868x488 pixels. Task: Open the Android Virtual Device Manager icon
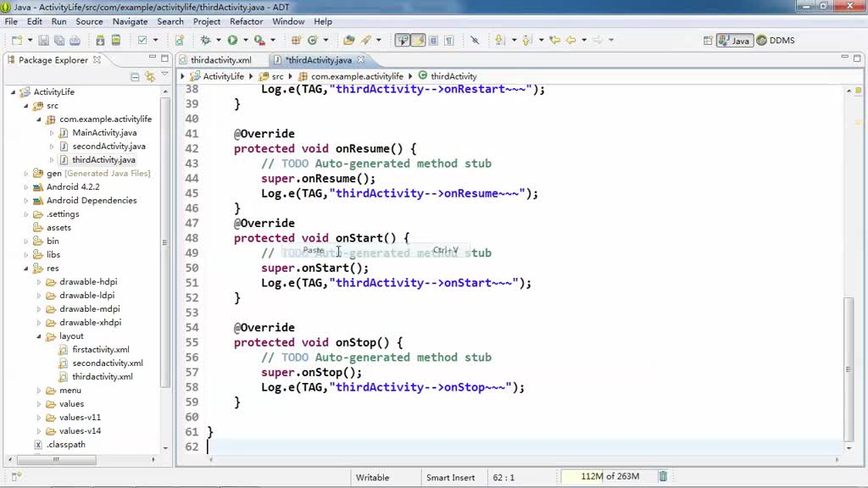pyautogui.click(x=115, y=41)
